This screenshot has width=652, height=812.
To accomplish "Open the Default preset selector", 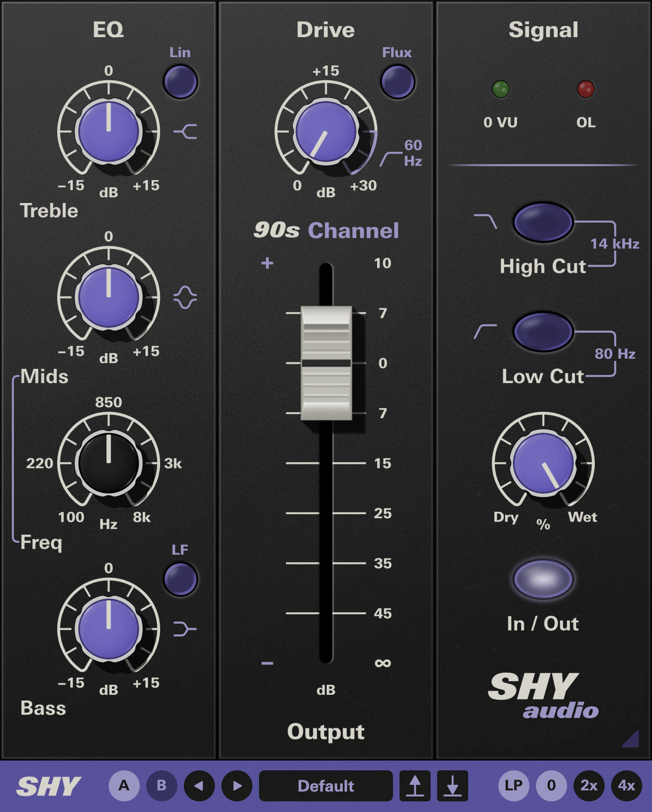I will click(x=326, y=786).
